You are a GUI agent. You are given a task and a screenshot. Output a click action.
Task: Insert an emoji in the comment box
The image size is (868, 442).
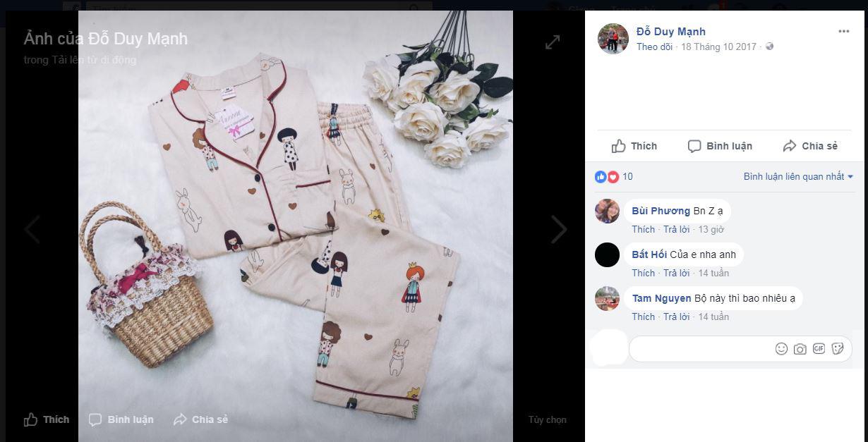(781, 349)
